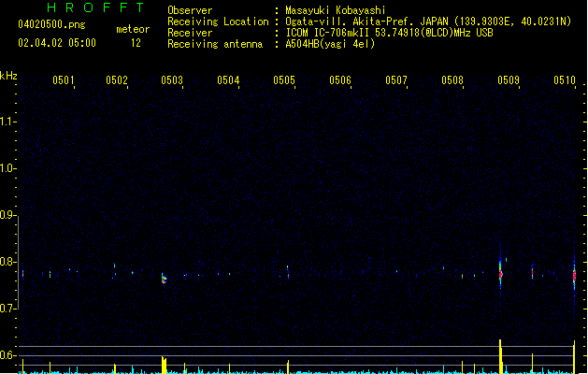Click the 0.7 kHz axis label

click(x=7, y=309)
